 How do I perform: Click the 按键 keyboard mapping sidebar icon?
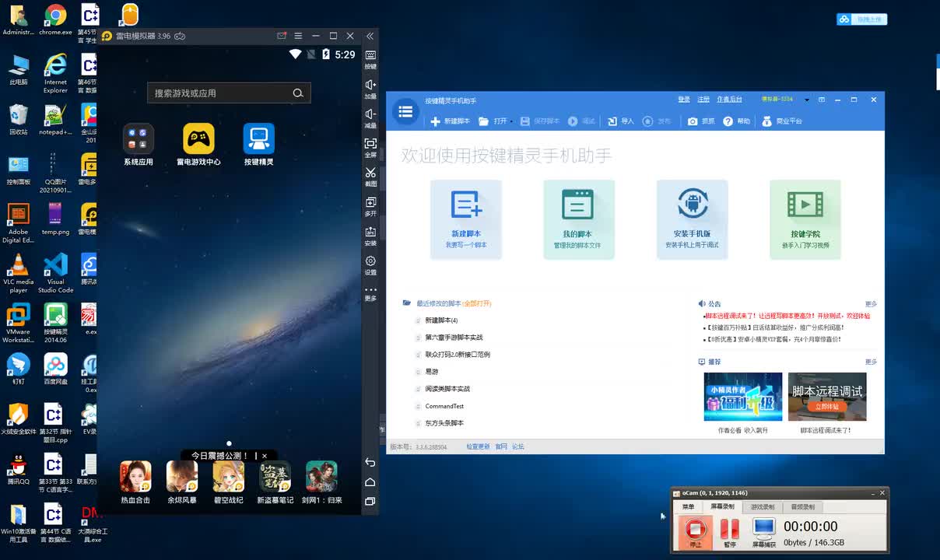[x=370, y=59]
